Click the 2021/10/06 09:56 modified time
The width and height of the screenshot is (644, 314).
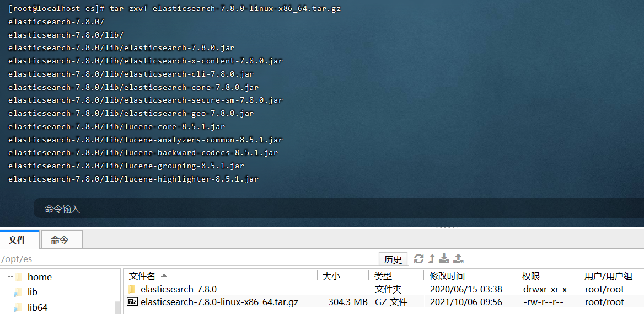tap(466, 302)
